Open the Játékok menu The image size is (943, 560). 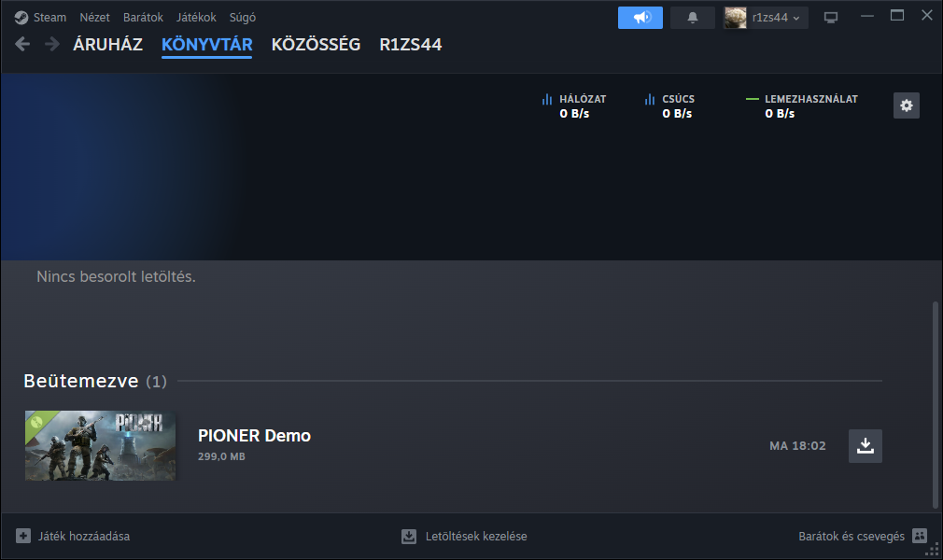pyautogui.click(x=196, y=18)
